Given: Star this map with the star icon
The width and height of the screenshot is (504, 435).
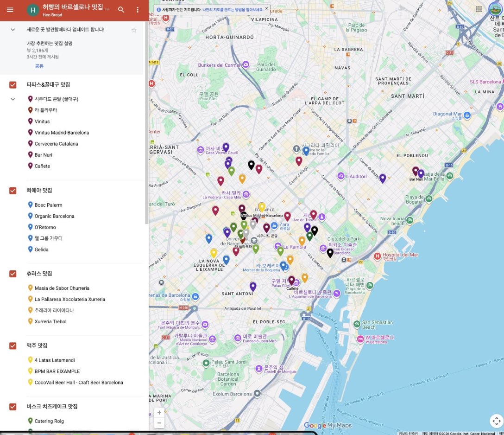Looking at the screenshot, I should pyautogui.click(x=134, y=30).
